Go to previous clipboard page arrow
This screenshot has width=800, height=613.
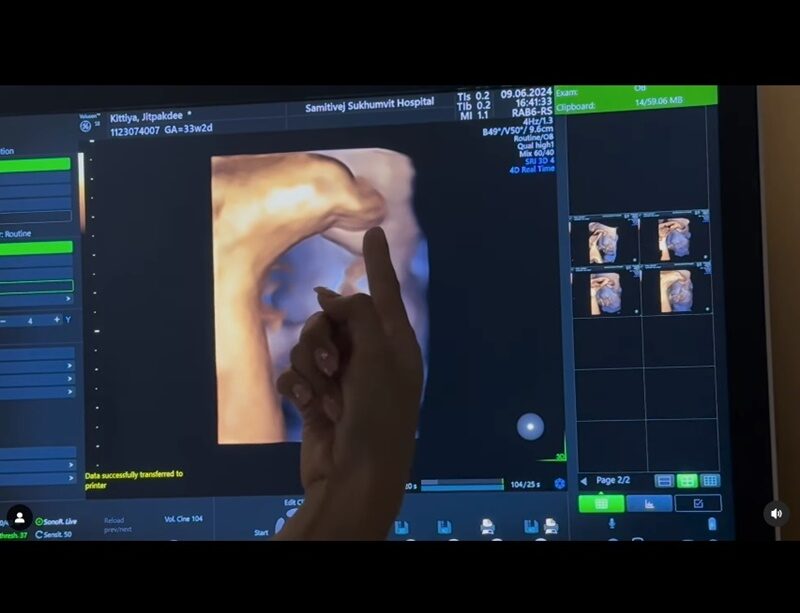pos(584,481)
